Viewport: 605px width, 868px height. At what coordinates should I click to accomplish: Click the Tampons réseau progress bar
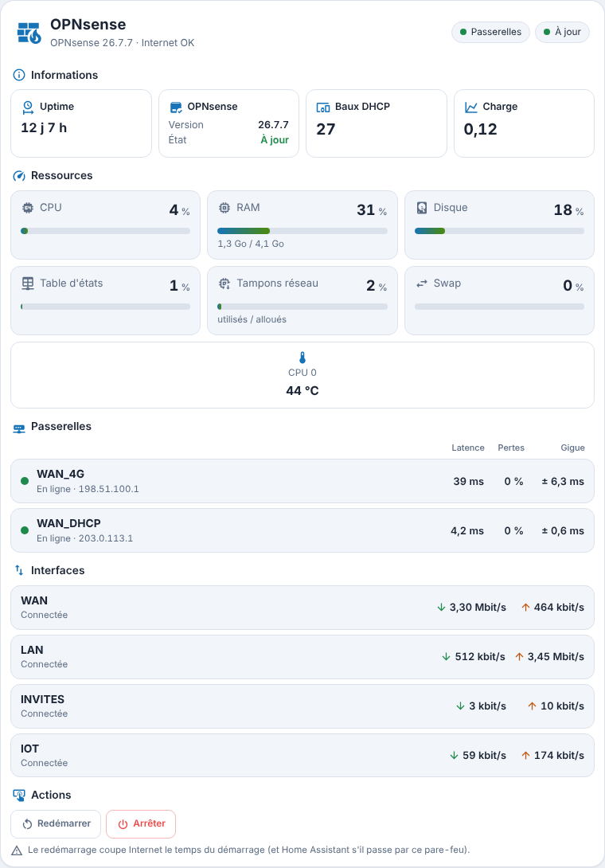click(x=302, y=306)
